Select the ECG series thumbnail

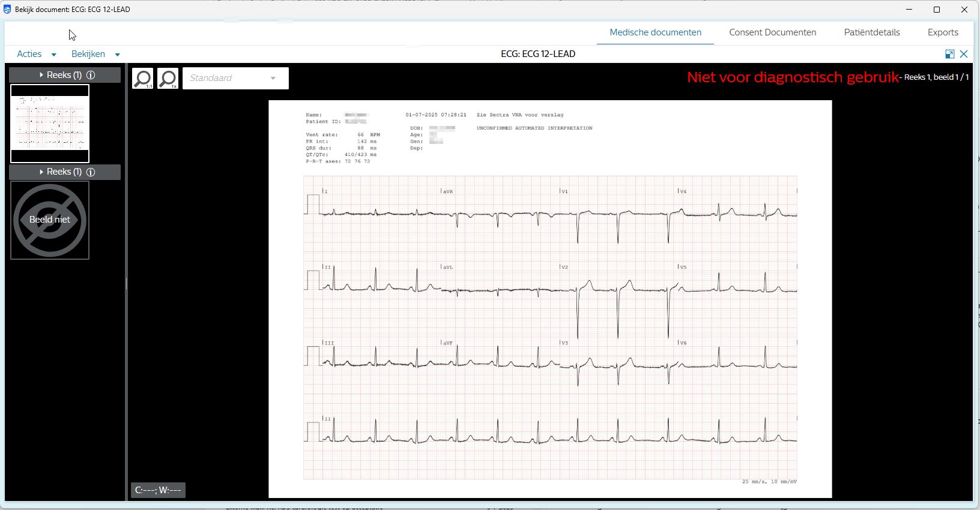(x=50, y=124)
